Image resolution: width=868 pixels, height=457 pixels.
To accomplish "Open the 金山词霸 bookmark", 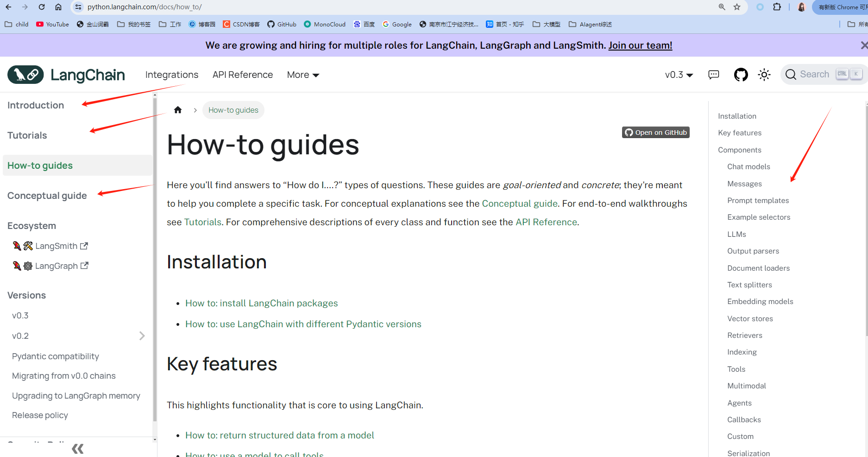I will [x=93, y=24].
